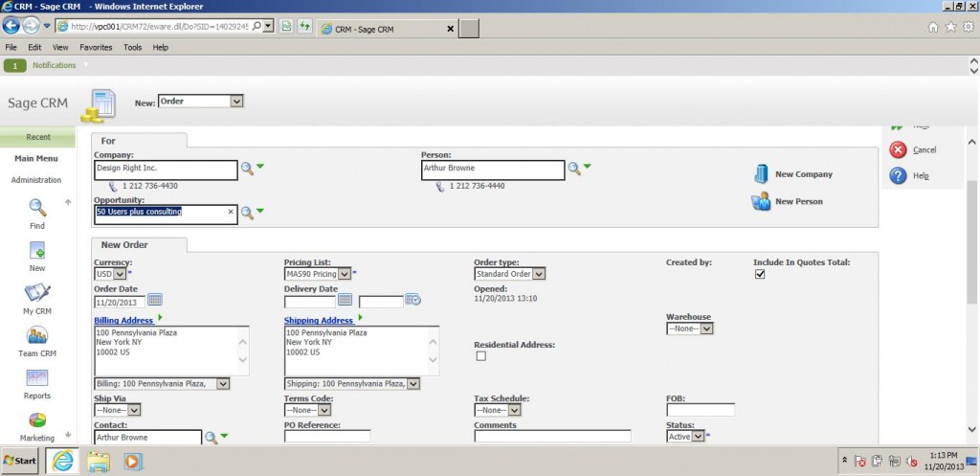Open the Ship Via dropdown
The width and height of the screenshot is (980, 476).
point(118,410)
